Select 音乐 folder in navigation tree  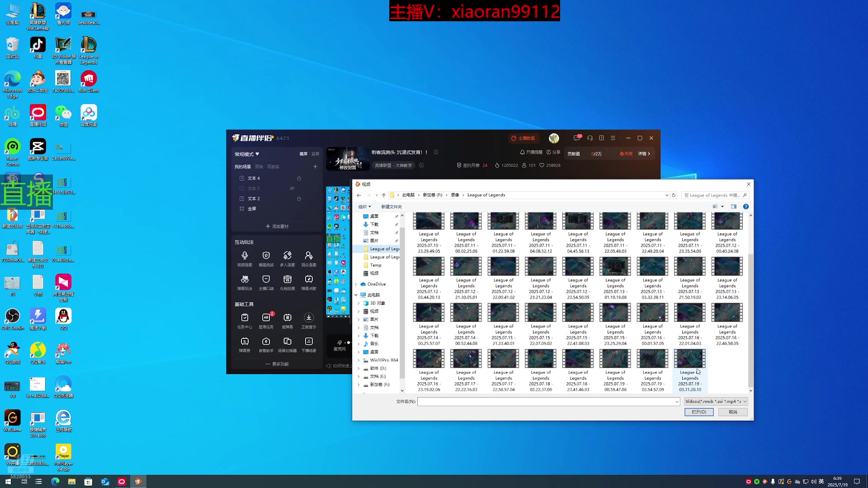point(374,344)
